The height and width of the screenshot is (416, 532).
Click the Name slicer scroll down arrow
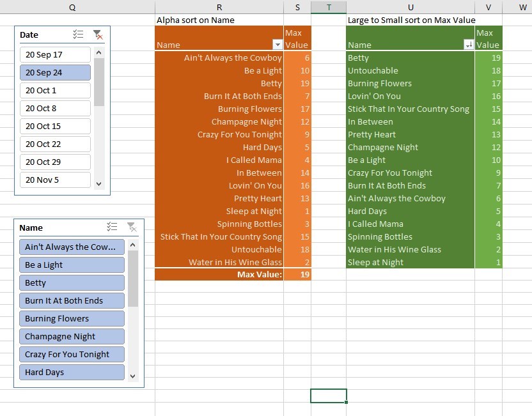(132, 376)
